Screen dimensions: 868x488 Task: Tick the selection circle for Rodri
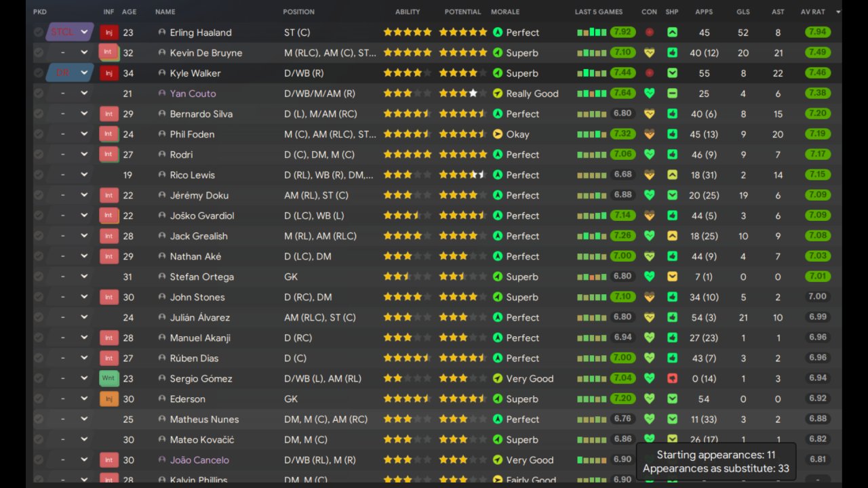(x=38, y=155)
